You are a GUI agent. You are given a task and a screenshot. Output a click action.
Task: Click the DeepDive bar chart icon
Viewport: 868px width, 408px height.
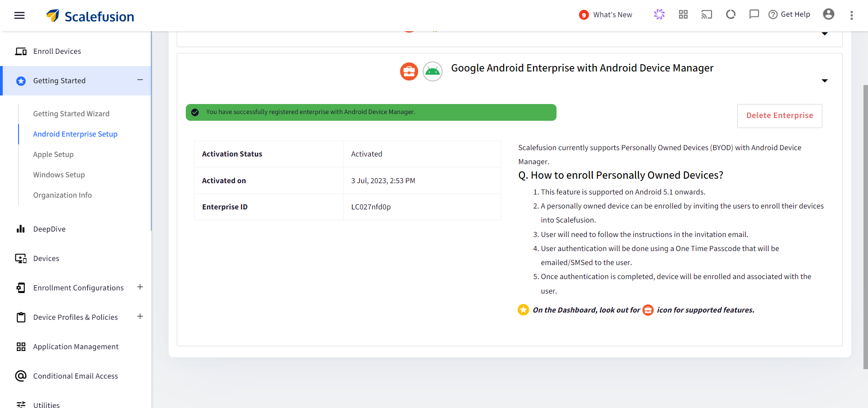coord(21,229)
